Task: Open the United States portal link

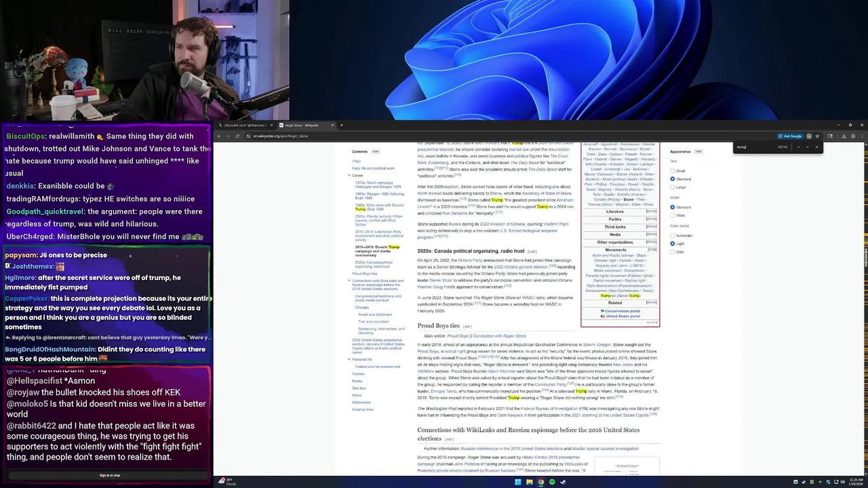Action: pyautogui.click(x=623, y=316)
